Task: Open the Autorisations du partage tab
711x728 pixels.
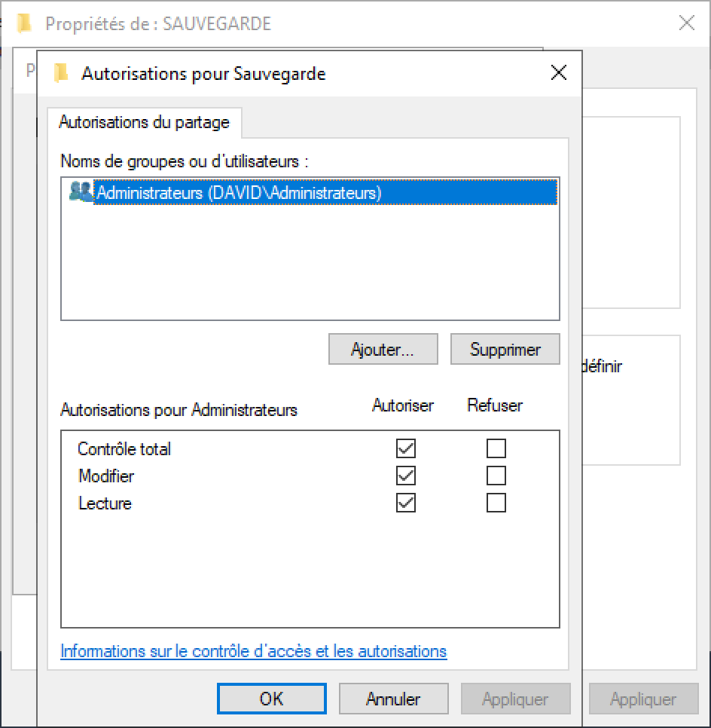Action: click(x=145, y=123)
